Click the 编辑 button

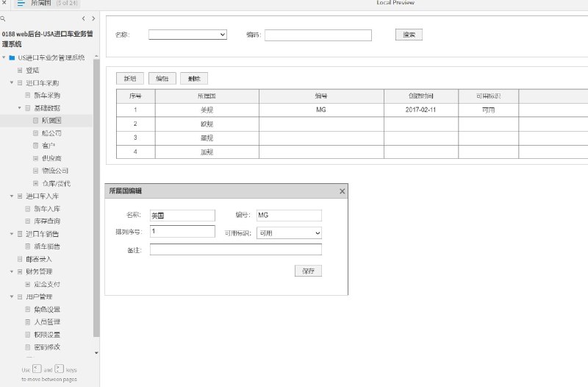click(x=162, y=79)
